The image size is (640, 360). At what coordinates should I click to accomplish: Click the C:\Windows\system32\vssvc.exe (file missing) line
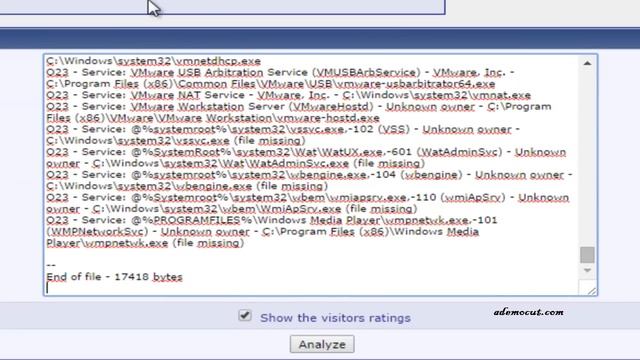click(176, 141)
